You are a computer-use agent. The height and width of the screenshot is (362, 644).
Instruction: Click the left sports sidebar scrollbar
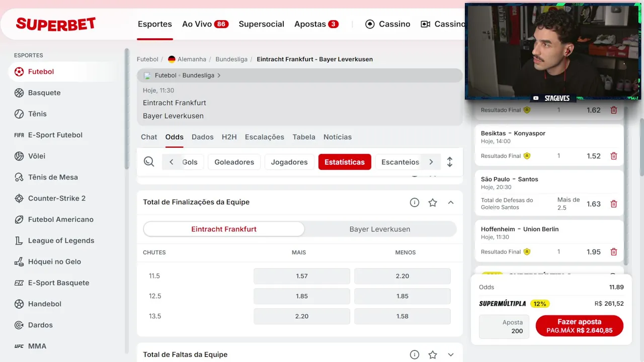127,108
